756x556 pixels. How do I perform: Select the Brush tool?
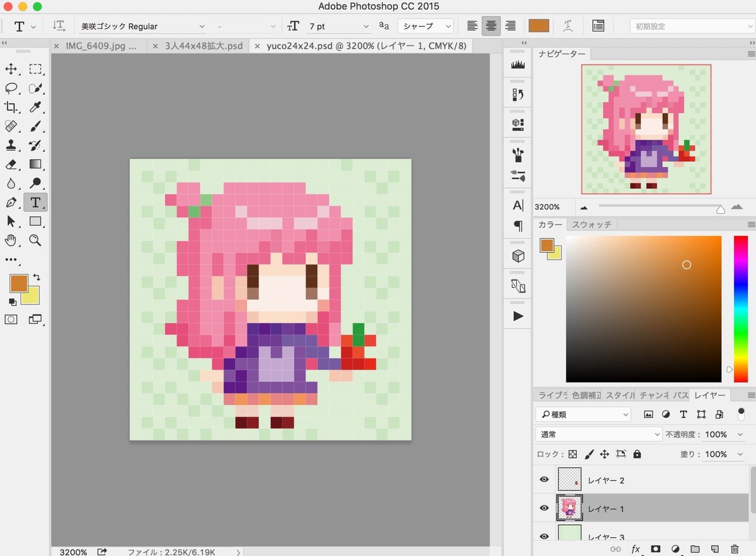(x=35, y=126)
